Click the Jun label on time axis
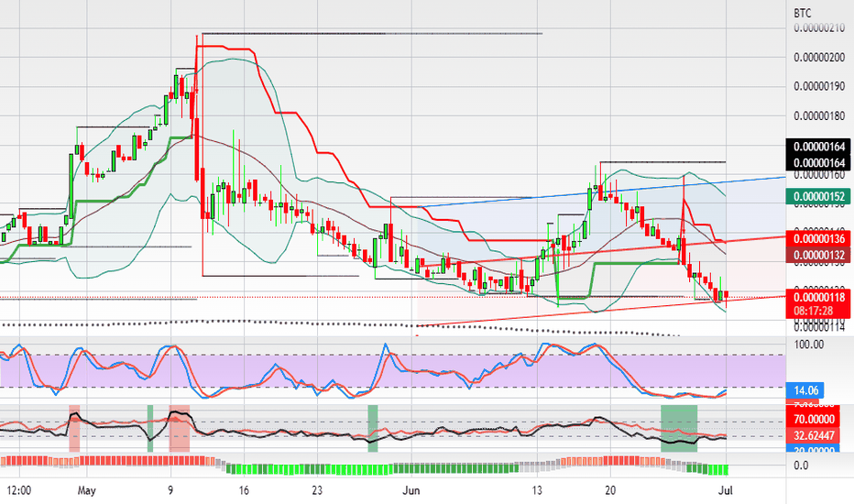Viewport: 854px width, 504px height. tap(411, 490)
